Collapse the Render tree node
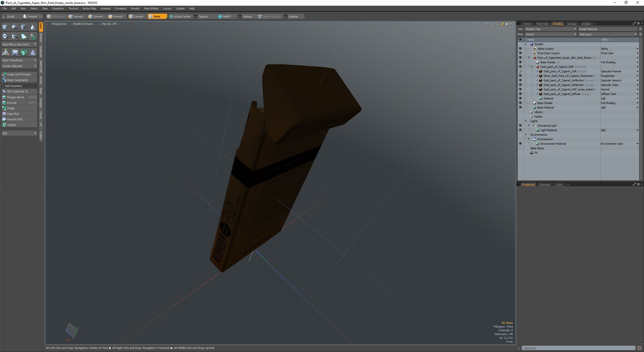 pyautogui.click(x=526, y=44)
